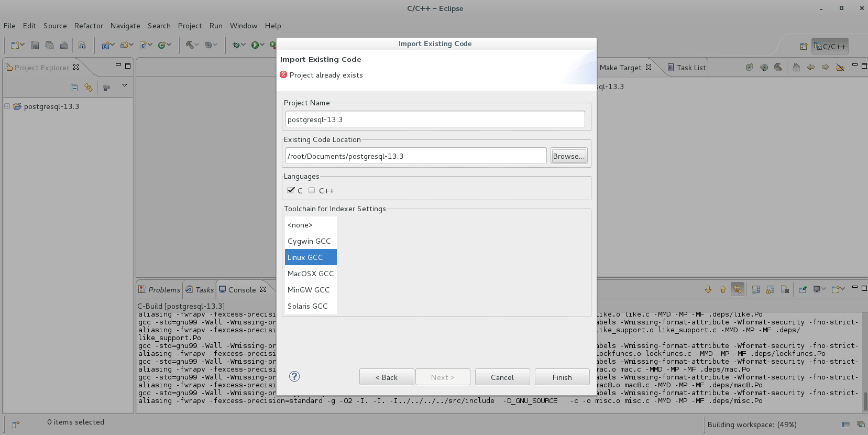Enable the C++ language checkbox
This screenshot has width=868, height=435.
(x=312, y=190)
